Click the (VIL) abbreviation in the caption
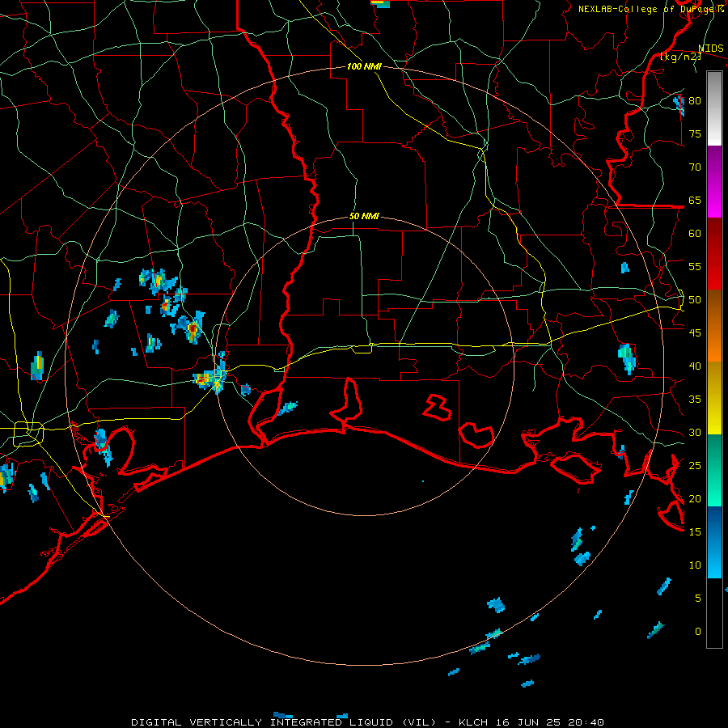The image size is (728, 728). (419, 722)
